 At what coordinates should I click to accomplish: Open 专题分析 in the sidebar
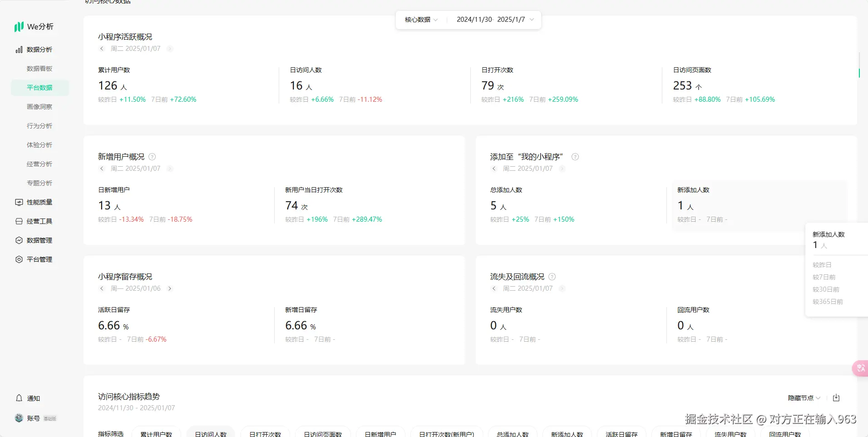[x=40, y=183]
